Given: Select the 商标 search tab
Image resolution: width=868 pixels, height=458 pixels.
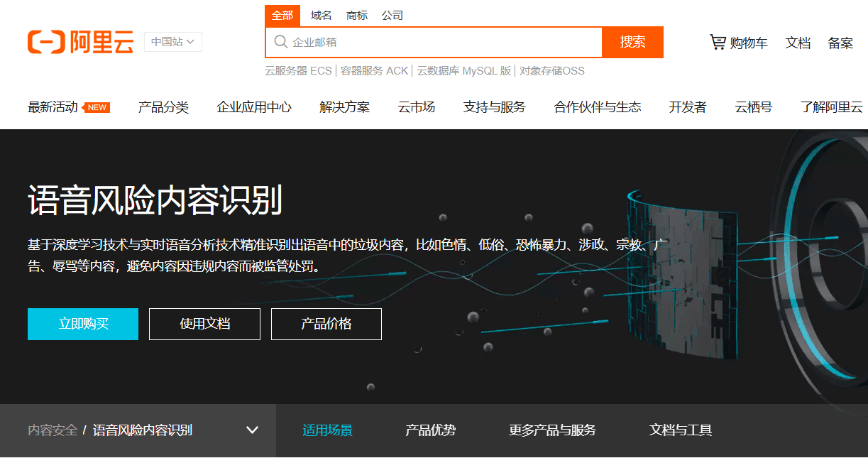Looking at the screenshot, I should click(357, 16).
